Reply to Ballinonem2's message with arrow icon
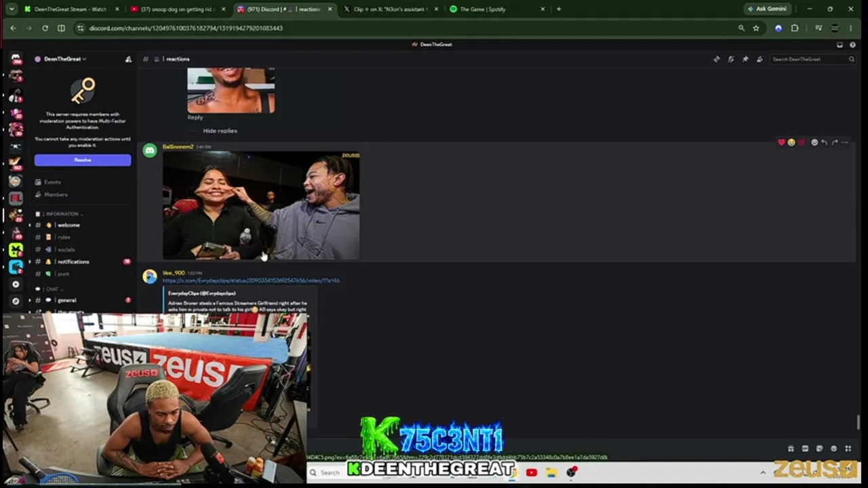This screenshot has width=868, height=488. point(824,142)
